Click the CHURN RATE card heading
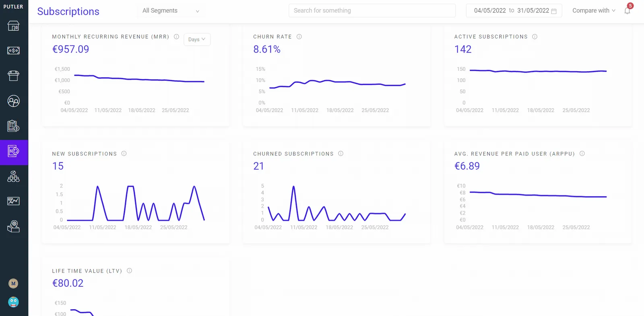Screen dimensions: 644x316 point(272,37)
